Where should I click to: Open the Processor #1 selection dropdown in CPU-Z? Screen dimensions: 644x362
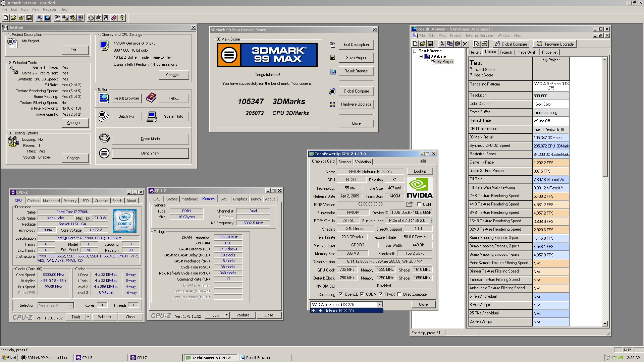tap(71, 305)
